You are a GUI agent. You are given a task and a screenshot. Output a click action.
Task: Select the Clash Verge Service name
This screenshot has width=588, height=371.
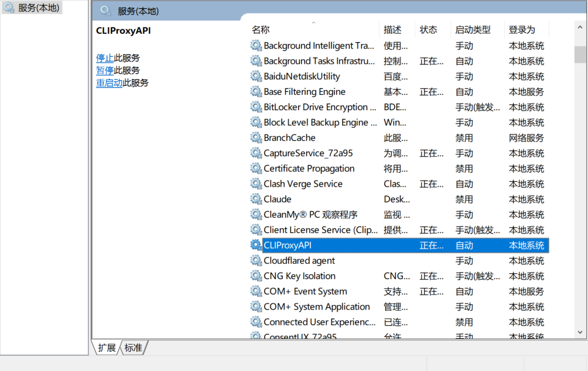tap(303, 184)
